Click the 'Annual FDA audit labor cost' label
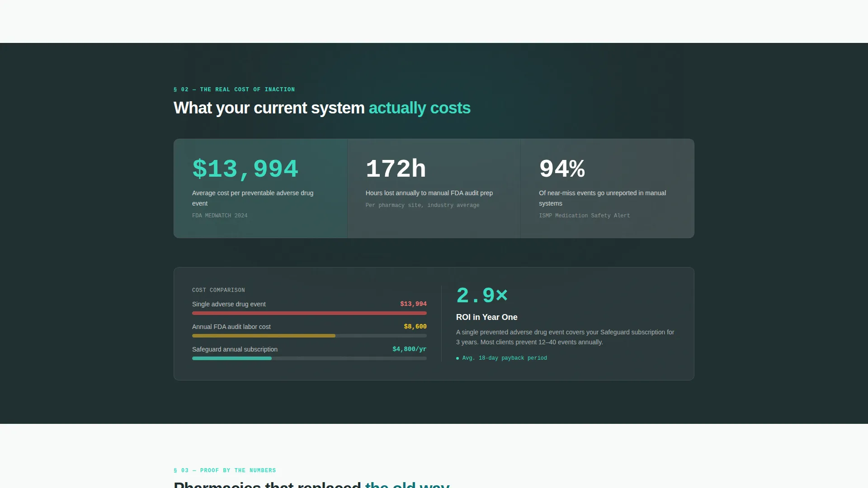Viewport: 868px width, 488px height. (x=231, y=327)
